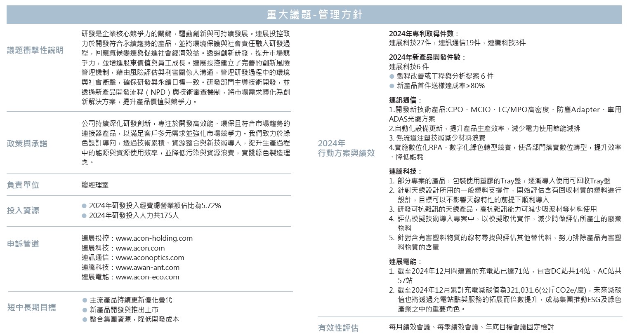644x333 pixels.
Task: Click the 重大議題-管理方針 header banner
Action: click(x=314, y=15)
